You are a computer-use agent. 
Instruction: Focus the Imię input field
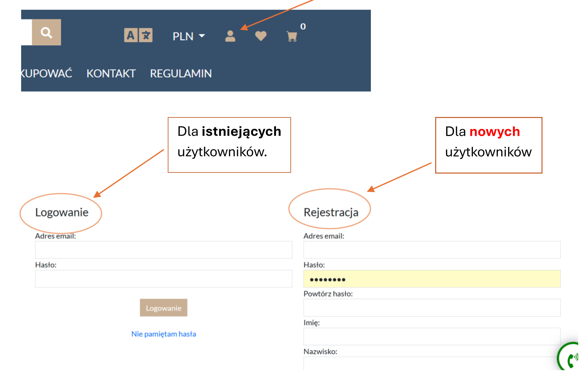[432, 336]
